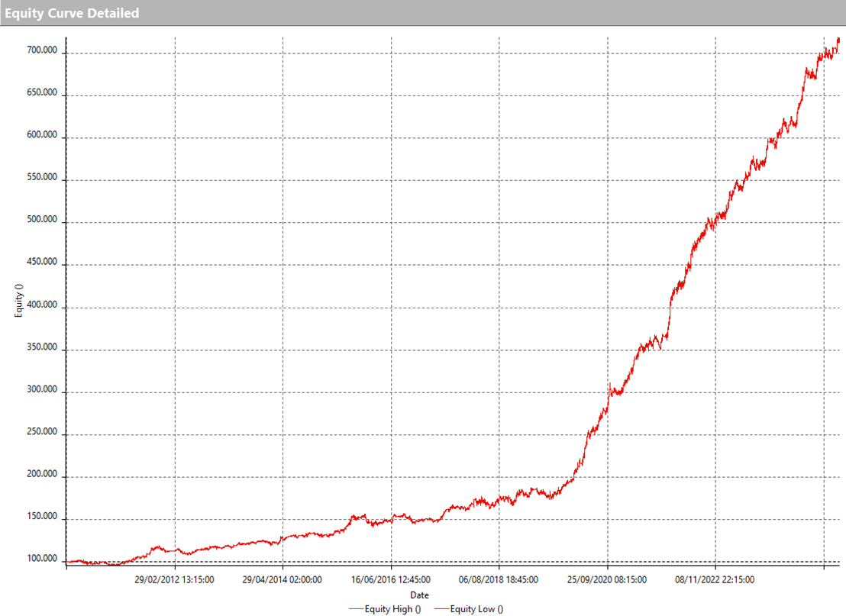Click the 08/11/2022 22:15:00 date label
Viewport: 846px width, 616px height.
716,580
